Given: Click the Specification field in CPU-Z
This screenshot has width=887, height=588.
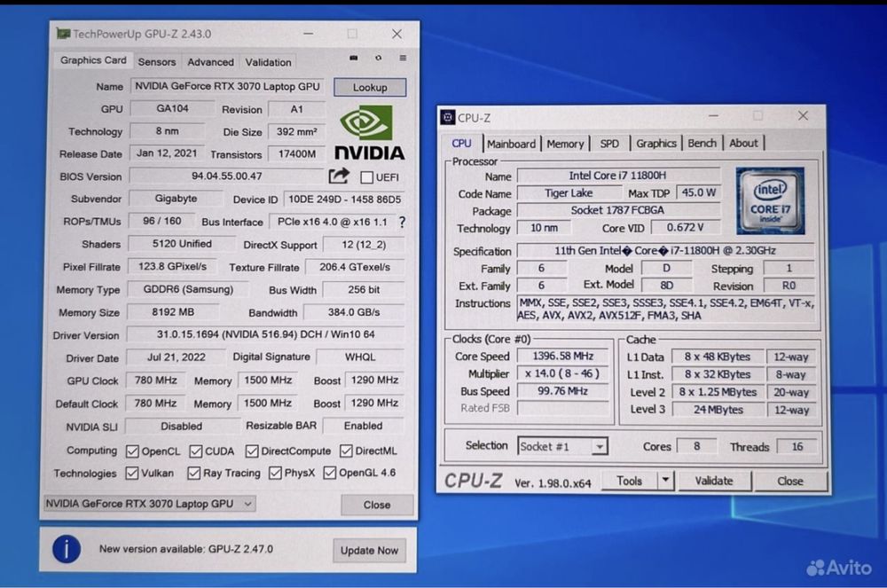Looking at the screenshot, I should (665, 250).
